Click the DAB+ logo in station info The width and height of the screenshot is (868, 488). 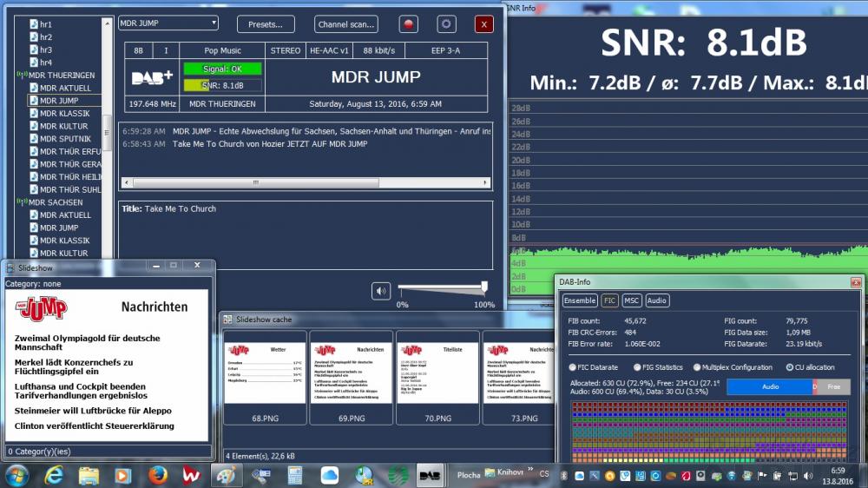152,78
